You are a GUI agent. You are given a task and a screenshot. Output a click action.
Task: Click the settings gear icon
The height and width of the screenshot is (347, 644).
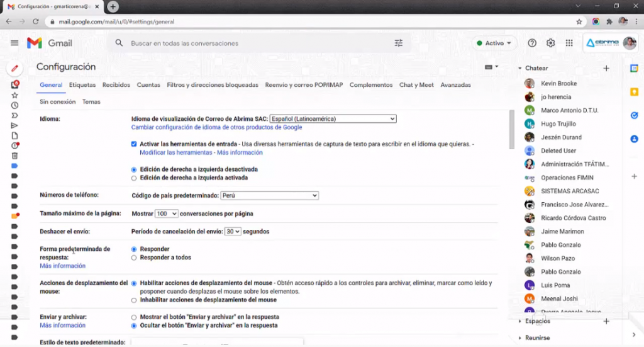coord(550,43)
